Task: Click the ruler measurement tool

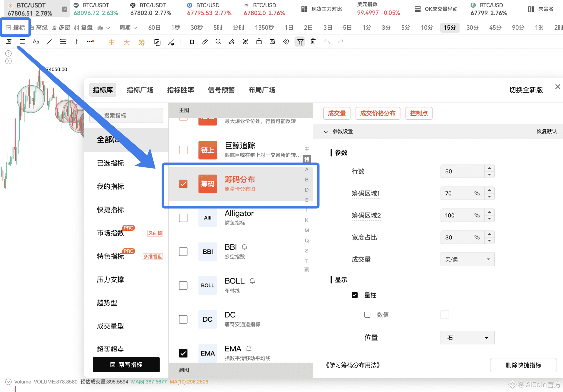Action: 205,42
